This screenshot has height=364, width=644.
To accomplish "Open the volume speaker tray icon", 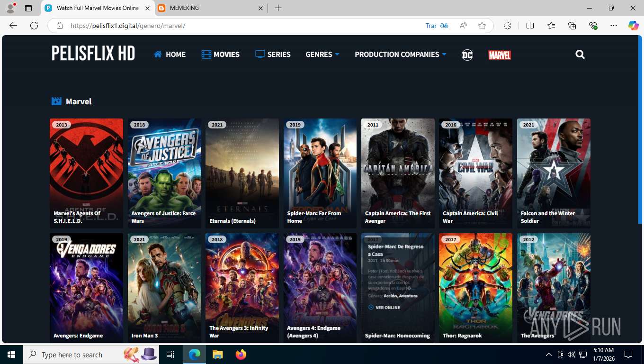I will 572,355.
